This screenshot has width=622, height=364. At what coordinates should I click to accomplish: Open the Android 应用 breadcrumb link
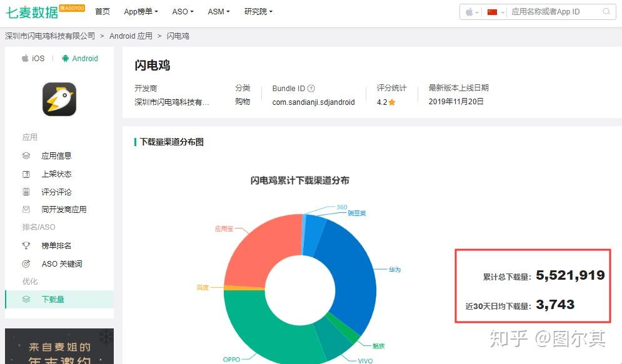point(131,36)
